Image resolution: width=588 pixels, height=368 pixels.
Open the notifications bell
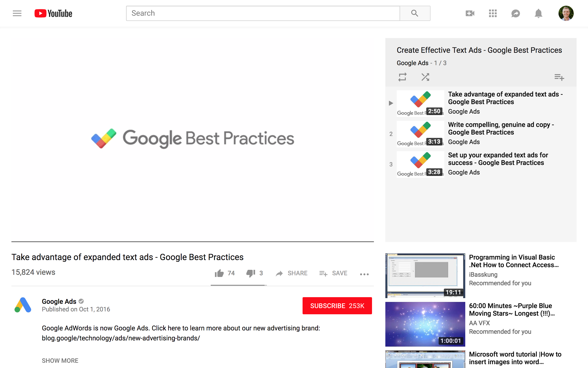(x=538, y=13)
